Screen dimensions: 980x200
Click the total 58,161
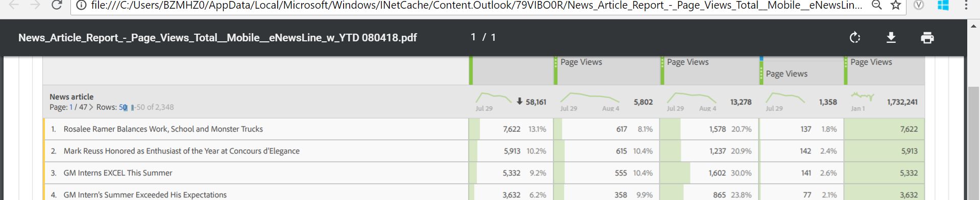tap(536, 102)
